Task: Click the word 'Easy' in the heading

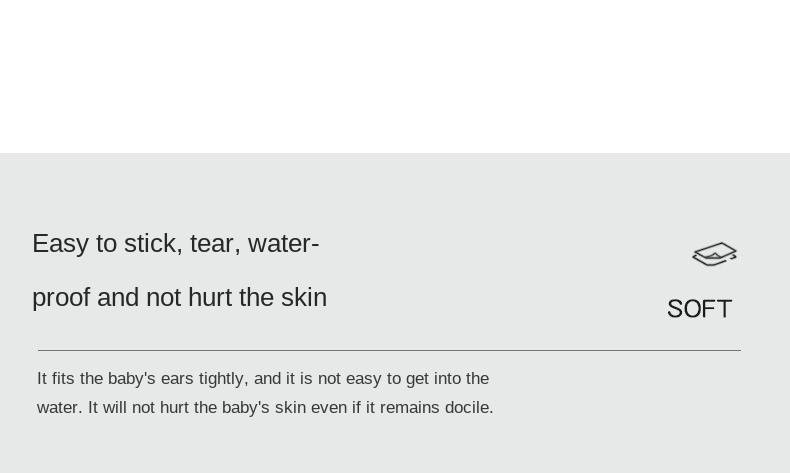Action: (60, 243)
